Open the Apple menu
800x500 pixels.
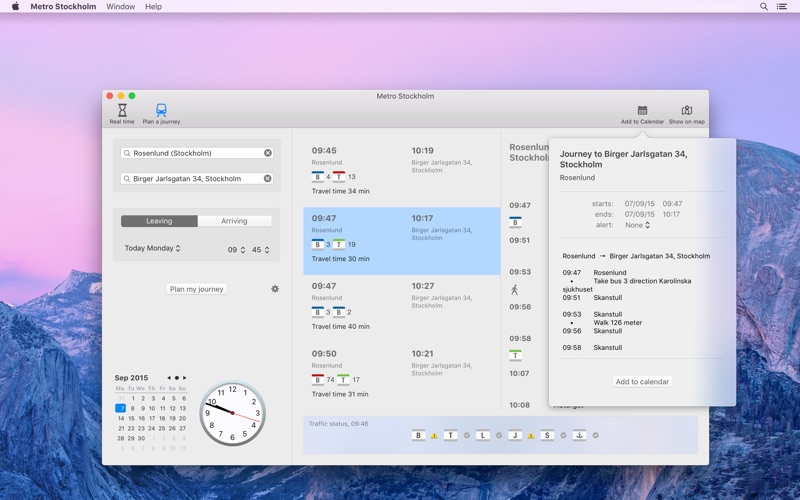(15, 7)
